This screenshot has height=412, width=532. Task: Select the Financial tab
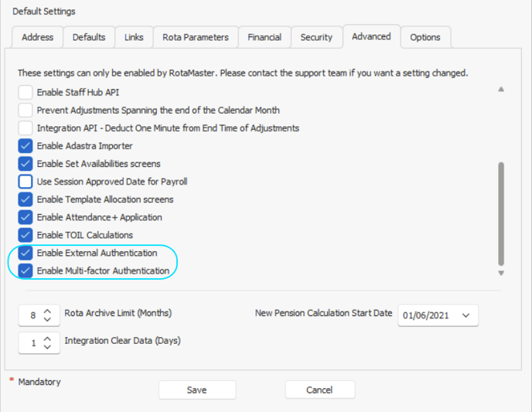click(264, 37)
